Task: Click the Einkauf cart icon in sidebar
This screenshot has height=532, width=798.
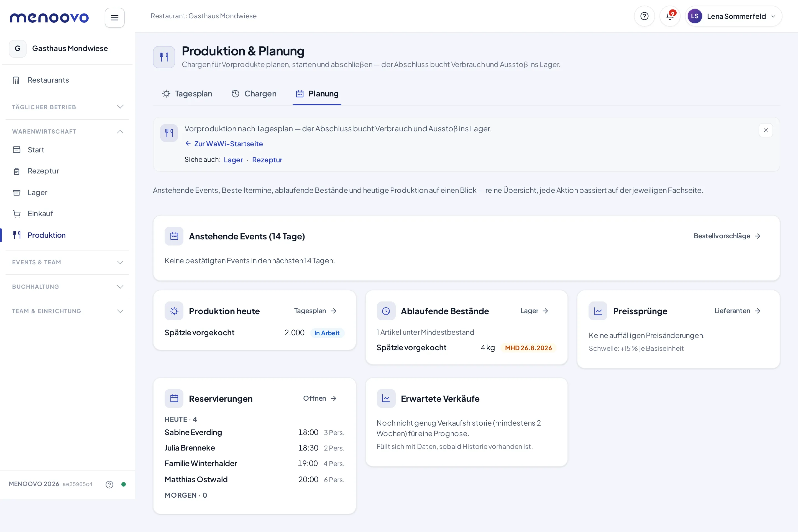Action: 17,213
